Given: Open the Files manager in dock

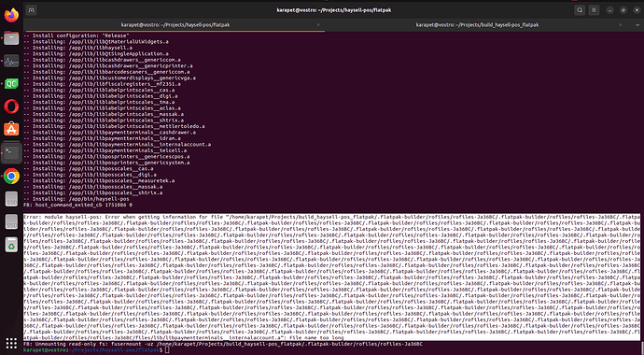Looking at the screenshot, I should coord(11,38).
